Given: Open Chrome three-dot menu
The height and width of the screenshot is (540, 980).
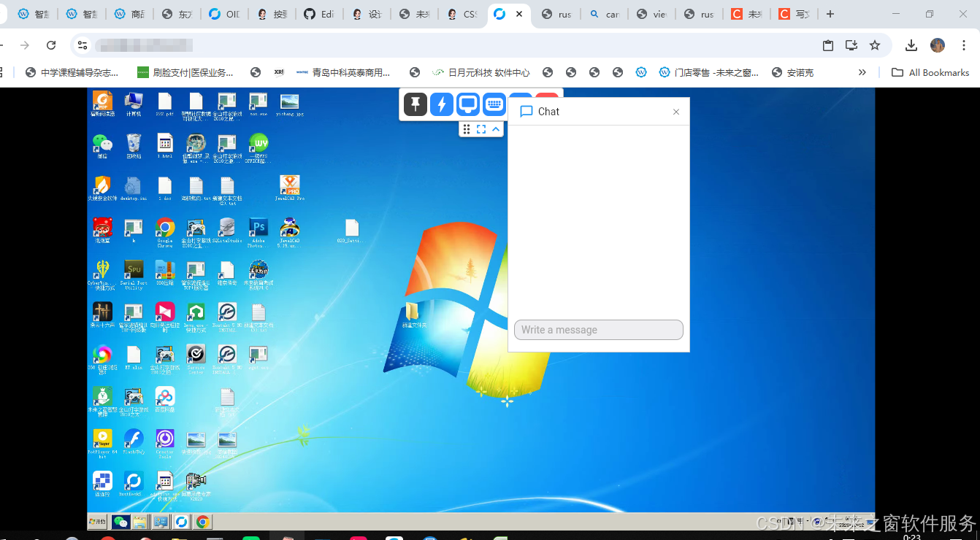Looking at the screenshot, I should (964, 45).
